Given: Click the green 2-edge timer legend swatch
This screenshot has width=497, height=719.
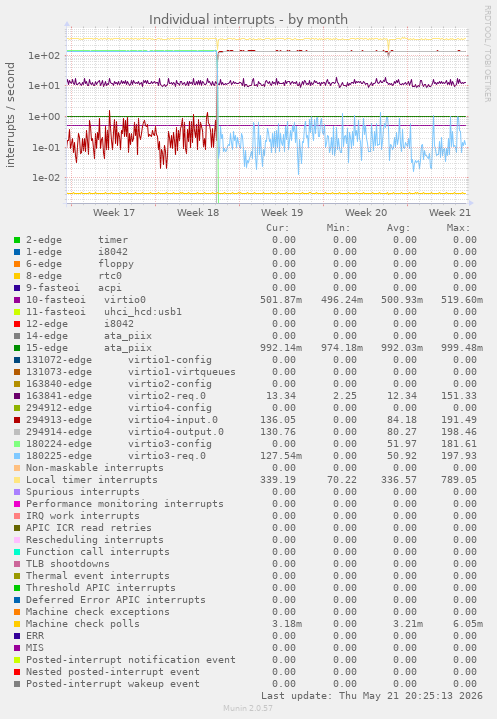Looking at the screenshot, I should [x=17, y=240].
